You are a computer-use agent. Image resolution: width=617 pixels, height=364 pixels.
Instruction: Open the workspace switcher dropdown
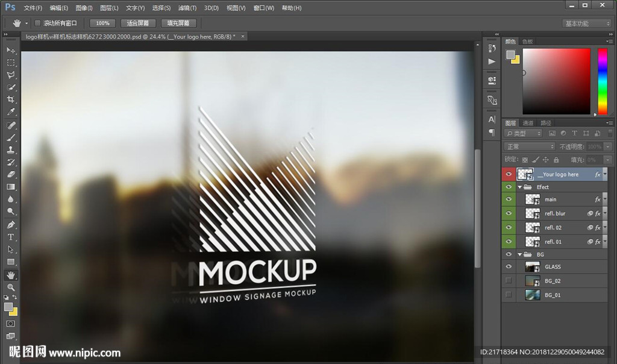(586, 24)
